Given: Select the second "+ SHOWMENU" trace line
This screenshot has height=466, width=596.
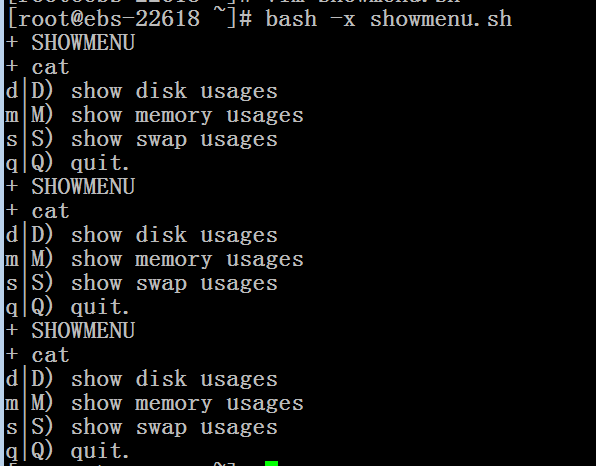Looking at the screenshot, I should pyautogui.click(x=70, y=187).
